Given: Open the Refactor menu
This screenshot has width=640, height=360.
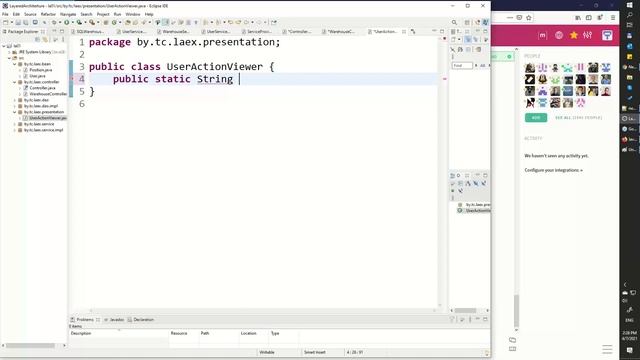Looking at the screenshot, I should pyautogui.click(x=48, y=14).
